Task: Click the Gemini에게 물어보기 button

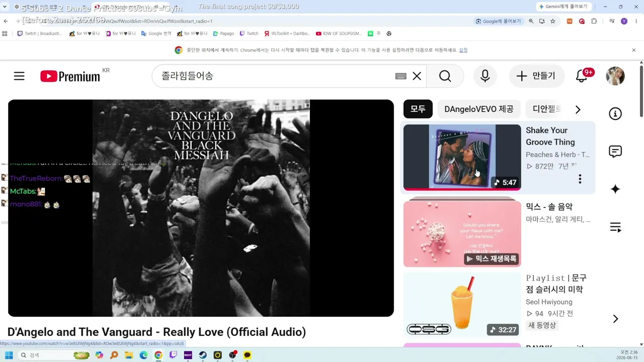Action: pyautogui.click(x=563, y=7)
